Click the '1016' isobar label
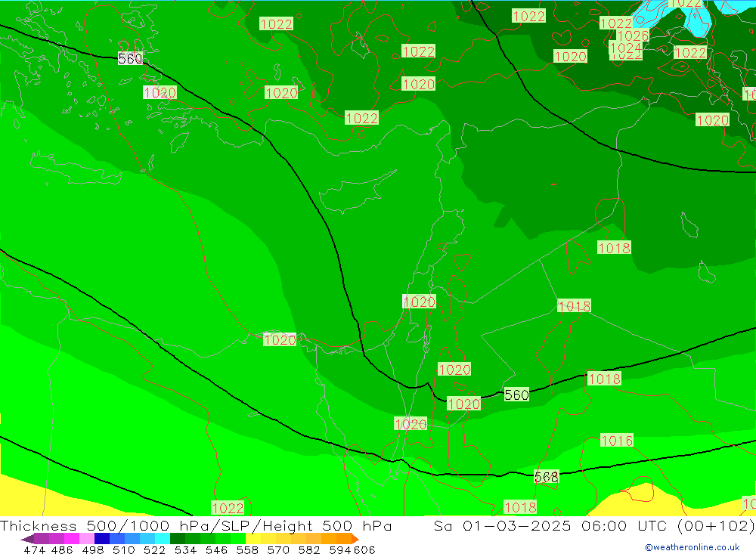Viewport: 756px width, 554px height. (617, 441)
